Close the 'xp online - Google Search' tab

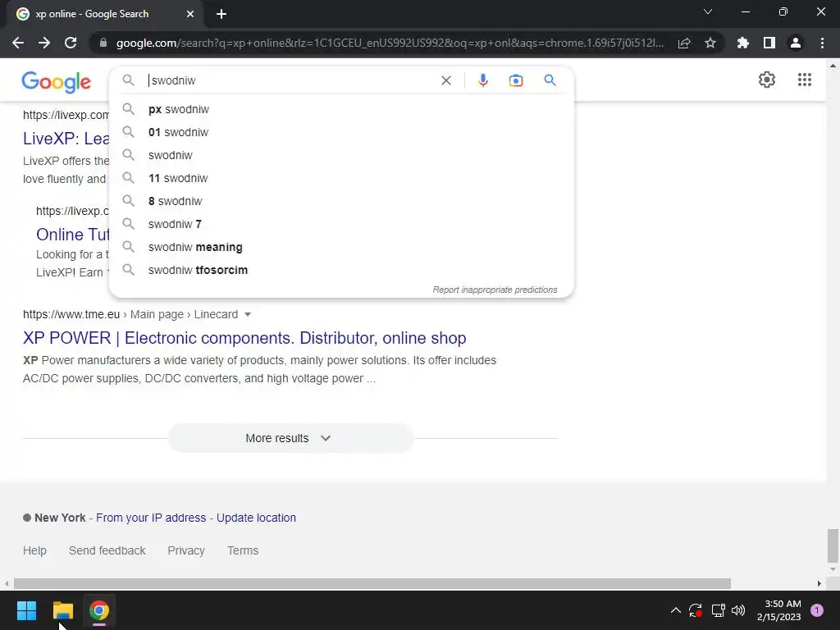click(x=190, y=14)
